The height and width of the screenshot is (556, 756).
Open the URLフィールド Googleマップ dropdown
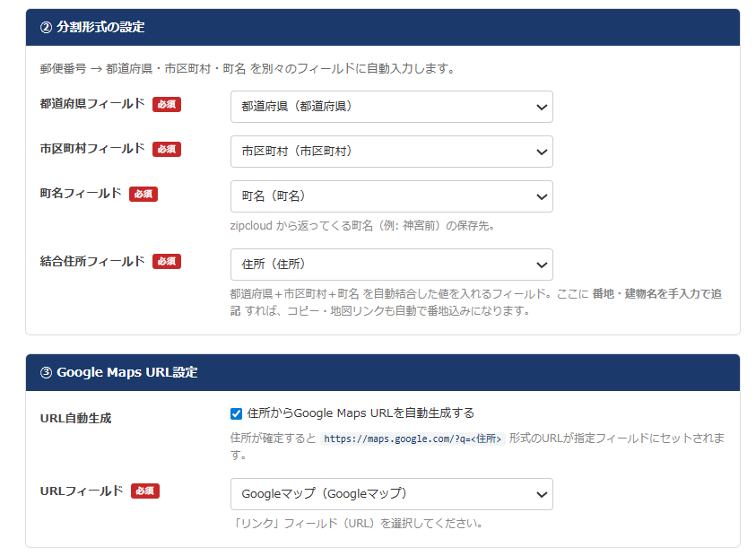click(x=392, y=494)
